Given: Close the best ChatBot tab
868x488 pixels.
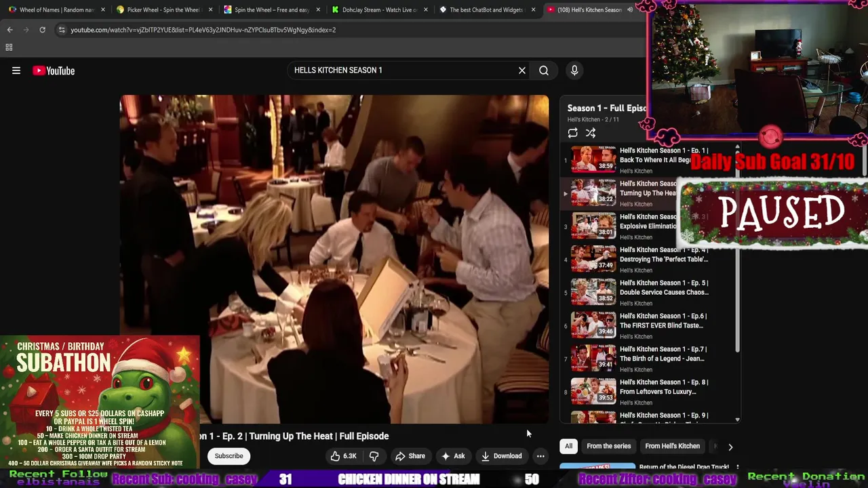Looking at the screenshot, I should click(x=534, y=10).
